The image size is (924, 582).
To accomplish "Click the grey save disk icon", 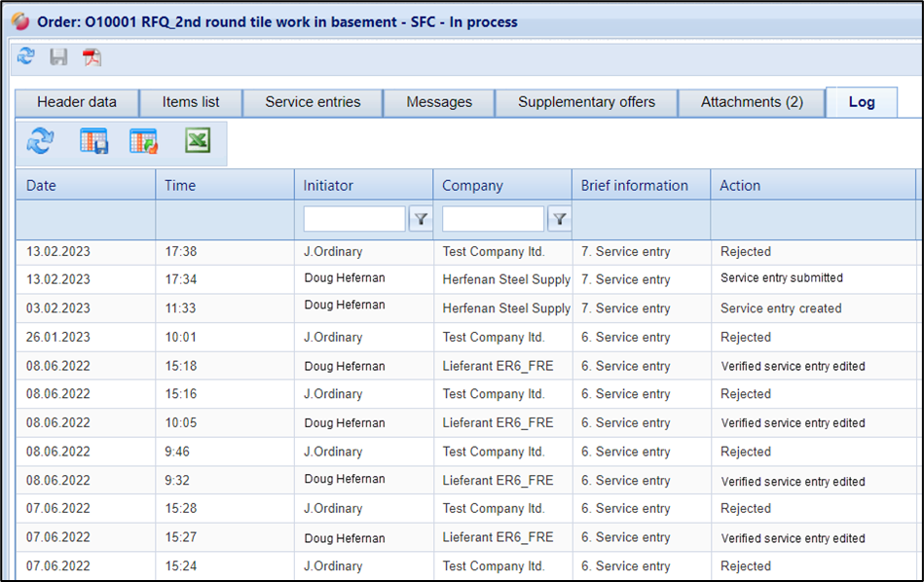I will click(58, 57).
